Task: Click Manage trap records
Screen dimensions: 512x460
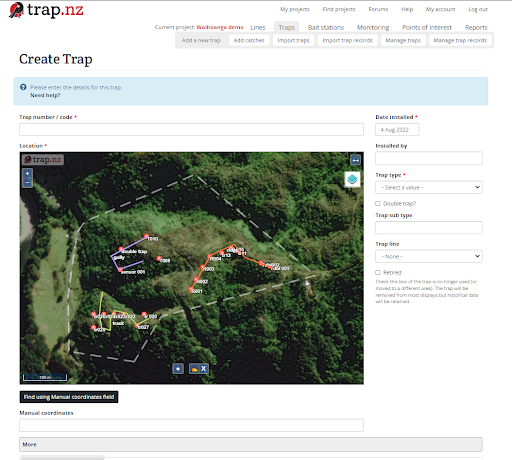Action: [460, 40]
